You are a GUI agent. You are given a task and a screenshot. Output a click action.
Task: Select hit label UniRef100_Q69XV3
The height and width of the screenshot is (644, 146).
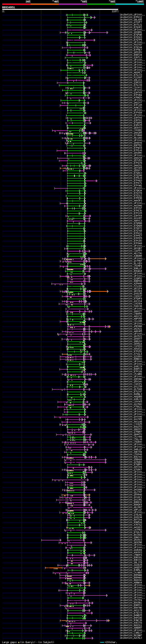pyautogui.click(x=131, y=128)
